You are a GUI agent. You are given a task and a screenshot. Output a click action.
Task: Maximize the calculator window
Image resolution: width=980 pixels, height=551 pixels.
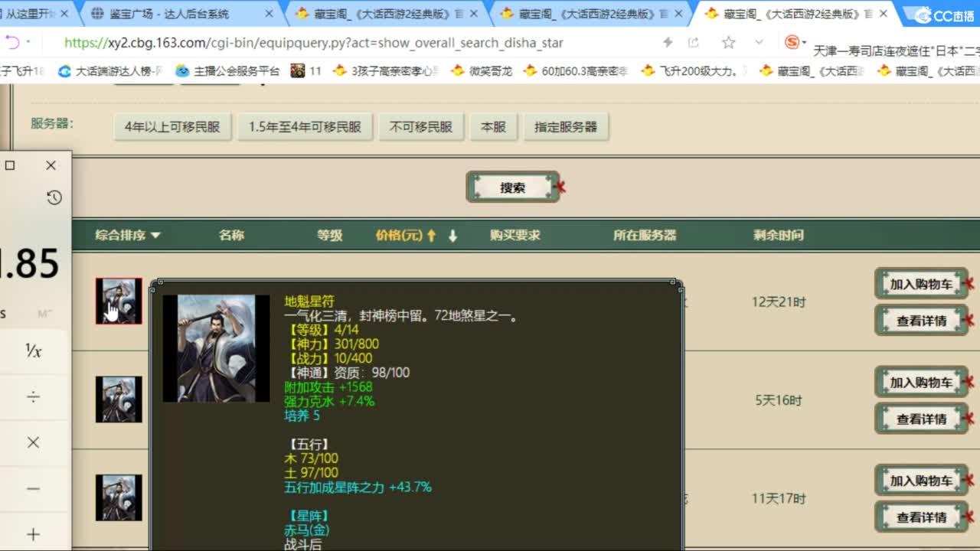[x=10, y=165]
